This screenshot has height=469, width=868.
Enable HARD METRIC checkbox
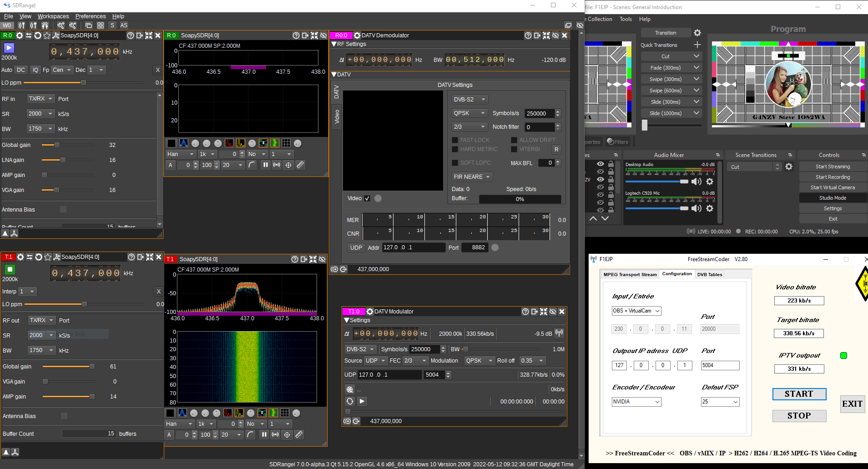click(455, 149)
